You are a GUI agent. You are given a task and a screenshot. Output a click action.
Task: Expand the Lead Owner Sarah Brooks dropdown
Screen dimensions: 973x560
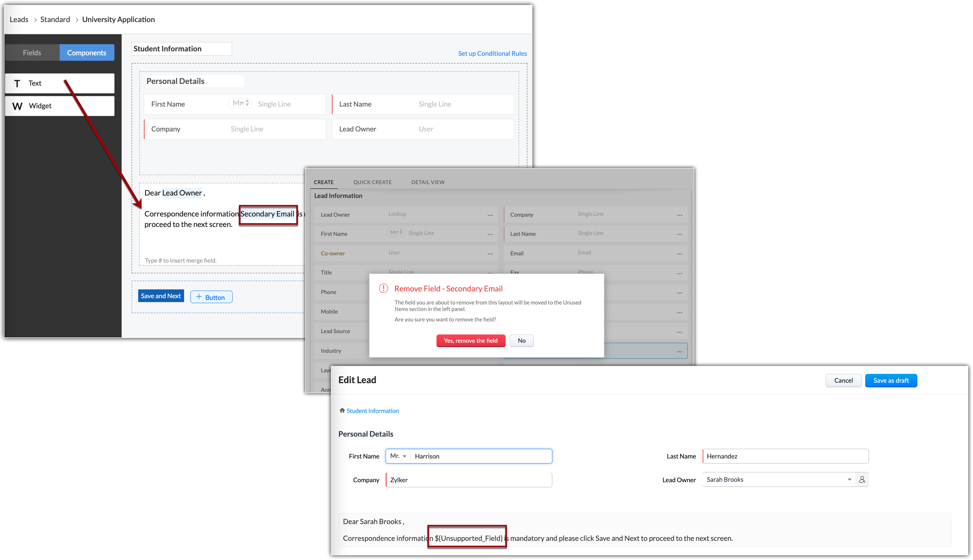tap(849, 480)
